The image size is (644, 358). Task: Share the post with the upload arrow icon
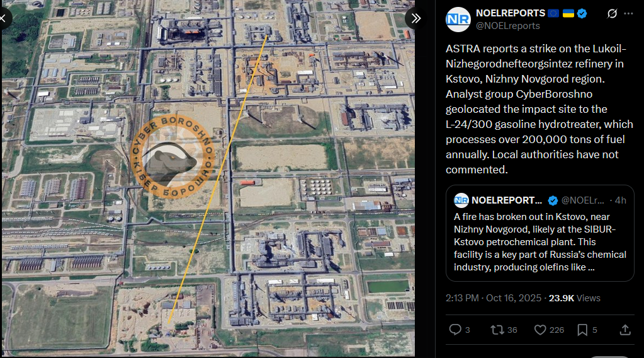625,330
